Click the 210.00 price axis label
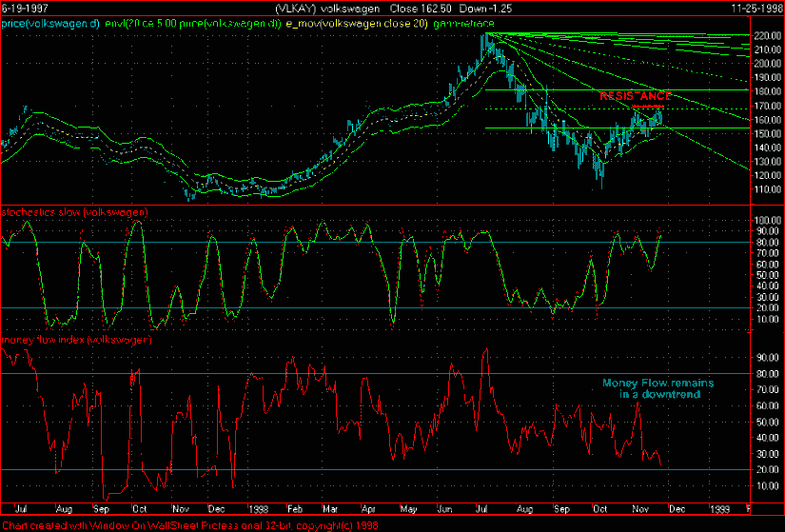Image resolution: width=785 pixels, height=532 pixels. coord(767,49)
